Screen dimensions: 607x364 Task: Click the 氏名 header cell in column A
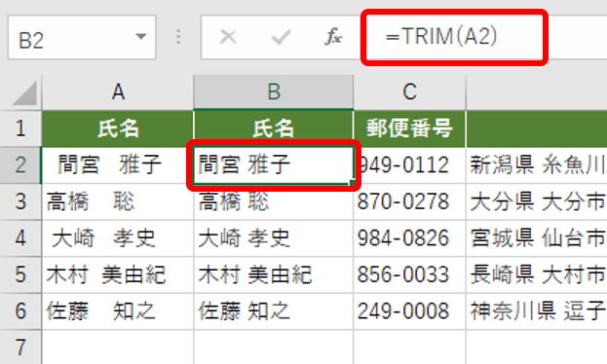tap(118, 128)
